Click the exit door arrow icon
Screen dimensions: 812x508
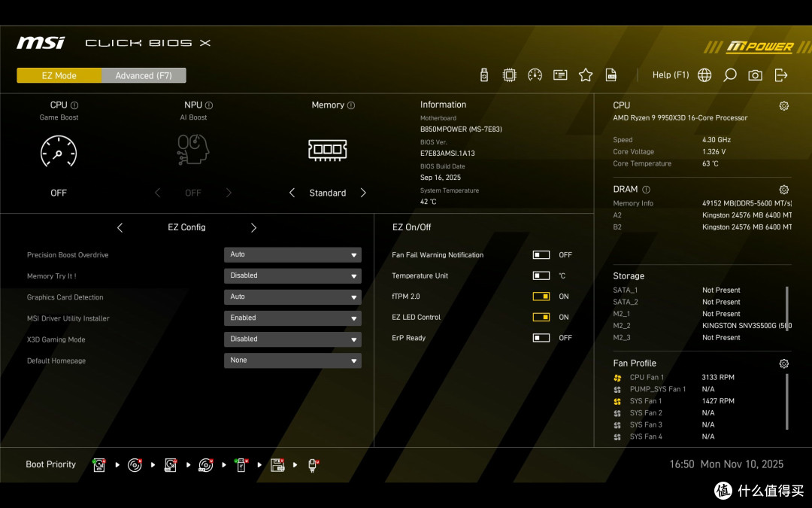[781, 75]
